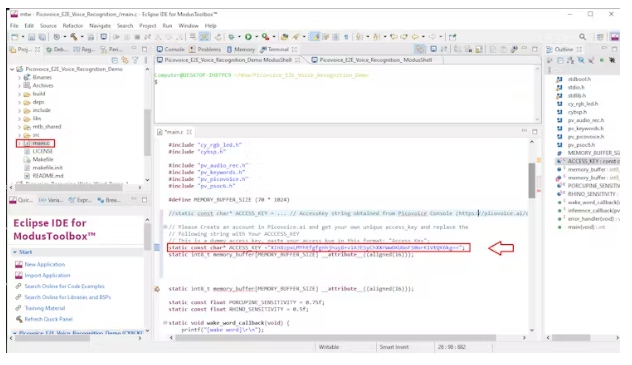Click Search Online for Code Examples link
This screenshot has height=365, width=632.
(x=64, y=286)
